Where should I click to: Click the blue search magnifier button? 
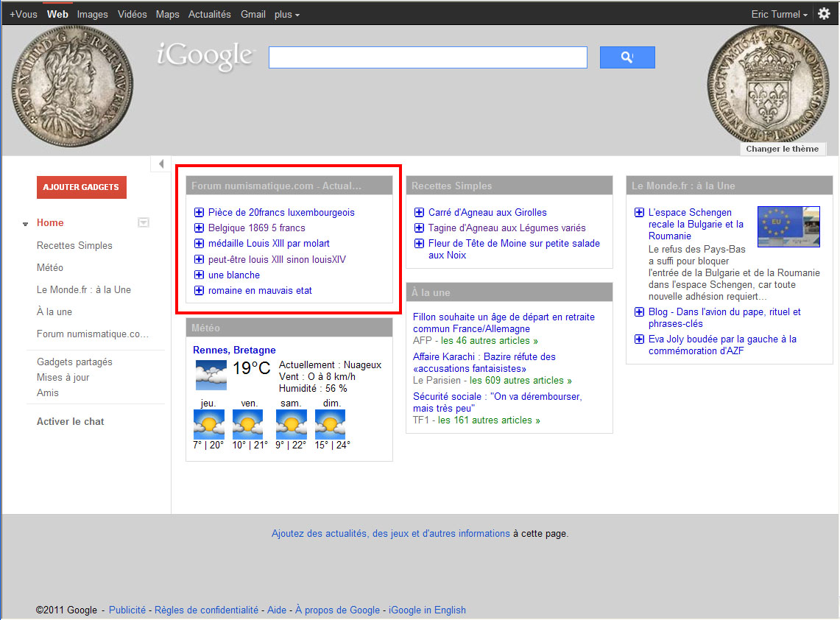(627, 57)
